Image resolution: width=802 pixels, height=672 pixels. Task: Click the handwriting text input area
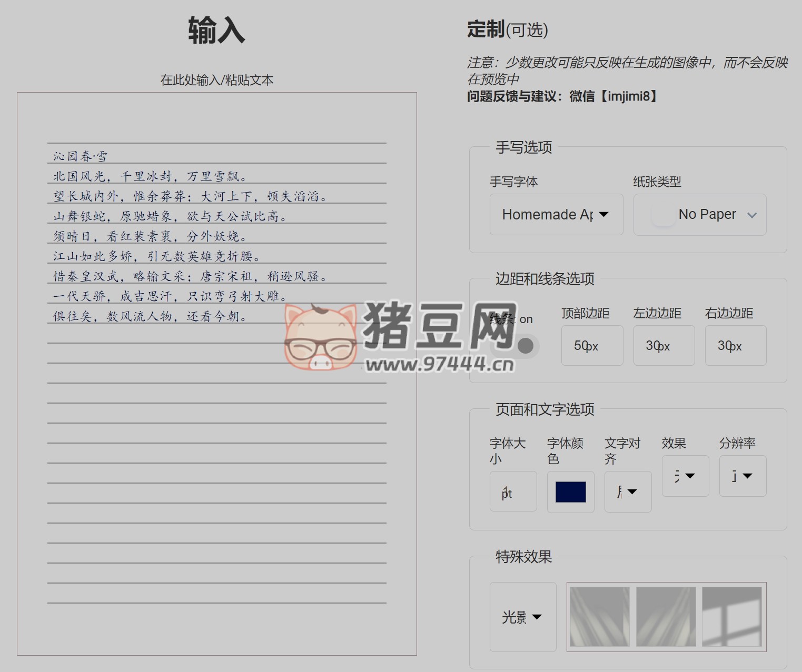(216, 368)
